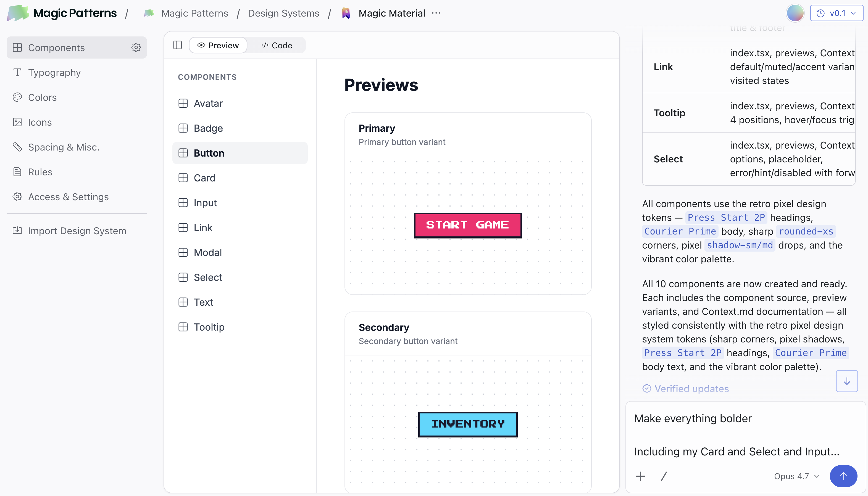Click the Components settings gear icon
Screen dimensions: 868x496
pyautogui.click(x=136, y=47)
